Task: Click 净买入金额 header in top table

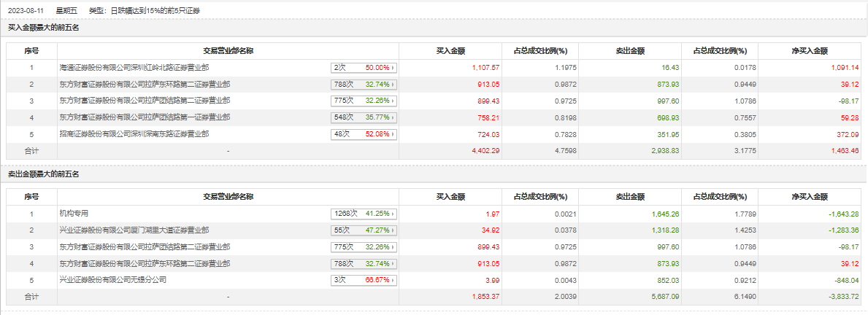Action: click(809, 51)
